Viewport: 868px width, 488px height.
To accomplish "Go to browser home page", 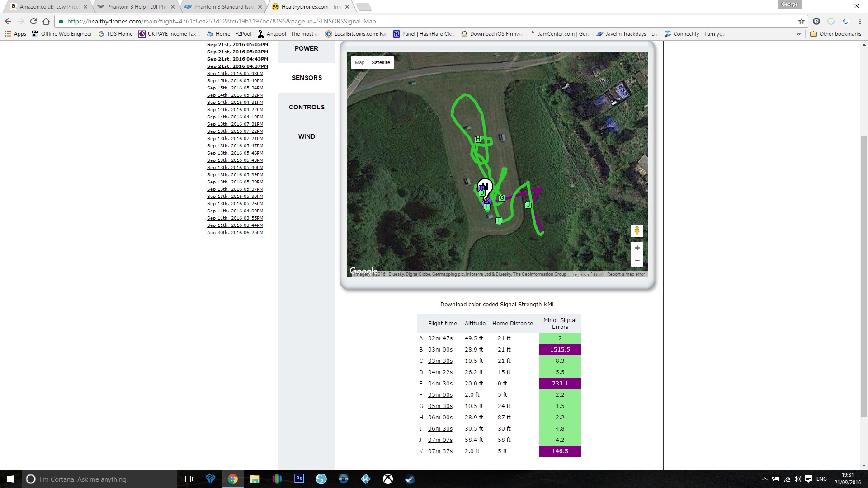I will [46, 21].
